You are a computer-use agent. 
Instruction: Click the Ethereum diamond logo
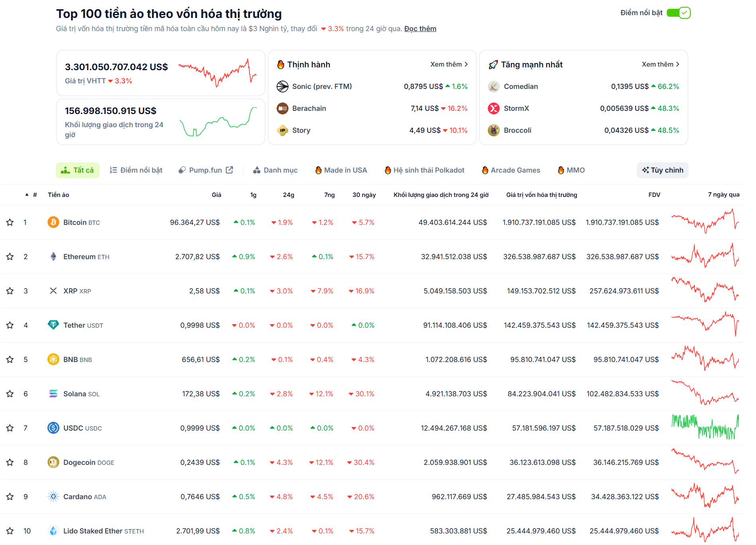pos(53,256)
